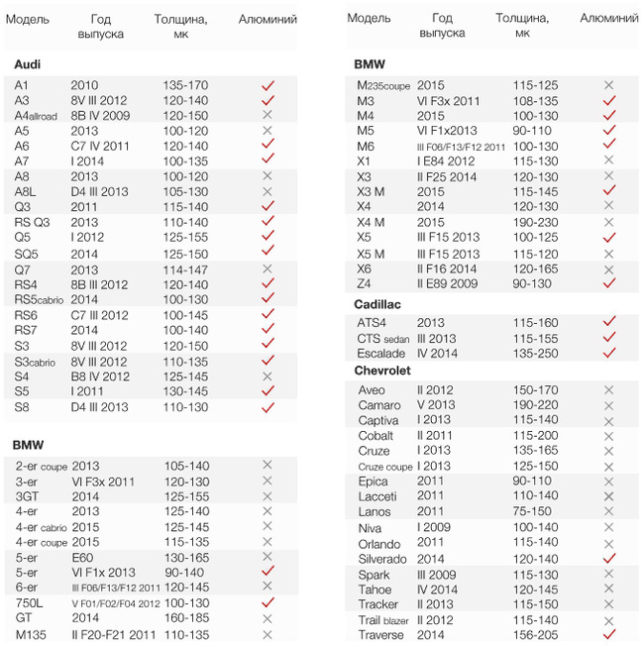The width and height of the screenshot is (644, 646).
Task: Click the checkmark for the Audi S8
Action: [268, 406]
